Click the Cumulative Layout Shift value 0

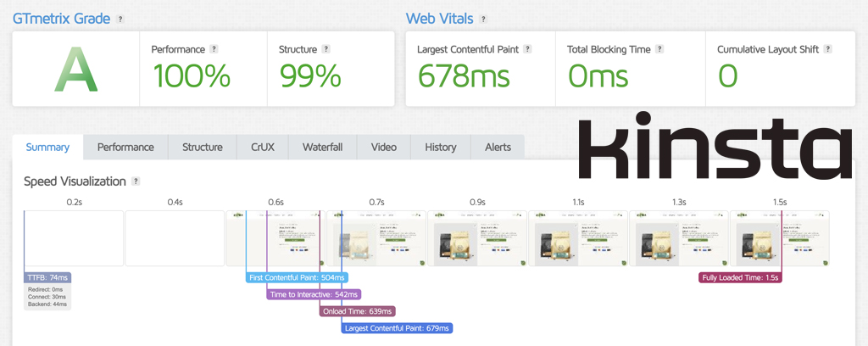pos(728,75)
